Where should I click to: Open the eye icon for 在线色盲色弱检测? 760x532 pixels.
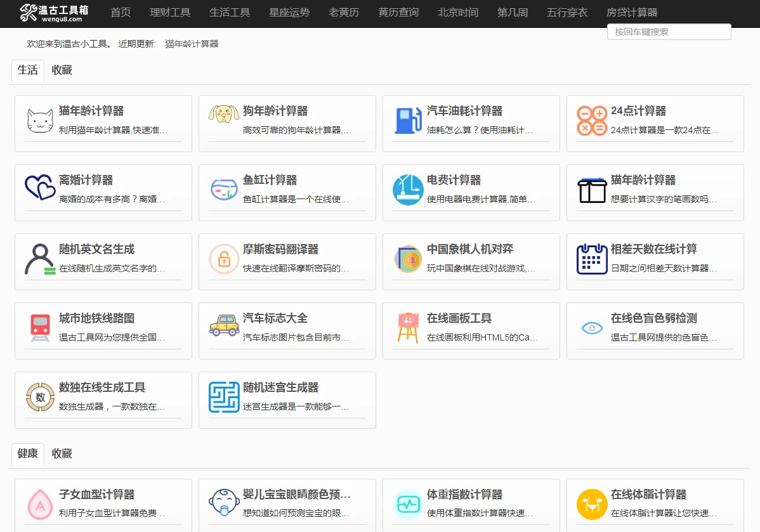click(x=592, y=328)
